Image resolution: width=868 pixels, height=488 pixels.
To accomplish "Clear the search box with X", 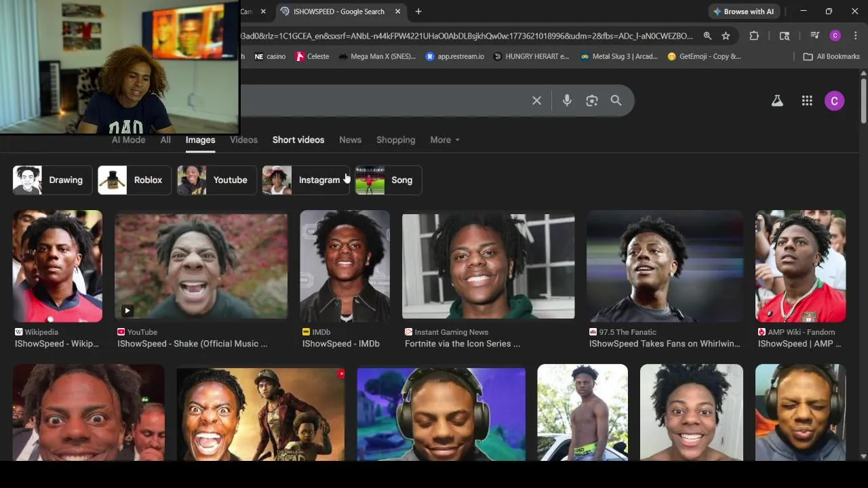I will [x=536, y=100].
